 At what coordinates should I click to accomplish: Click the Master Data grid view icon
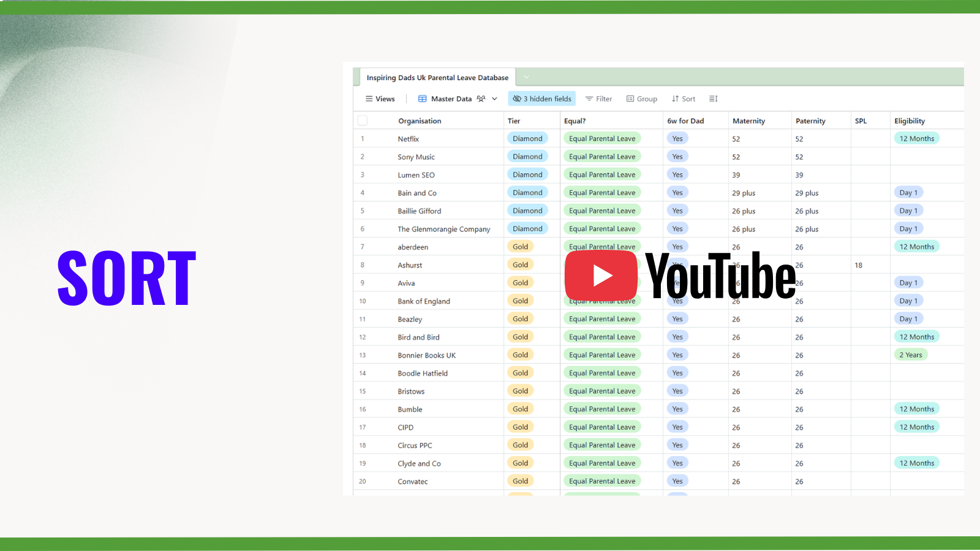[422, 99]
